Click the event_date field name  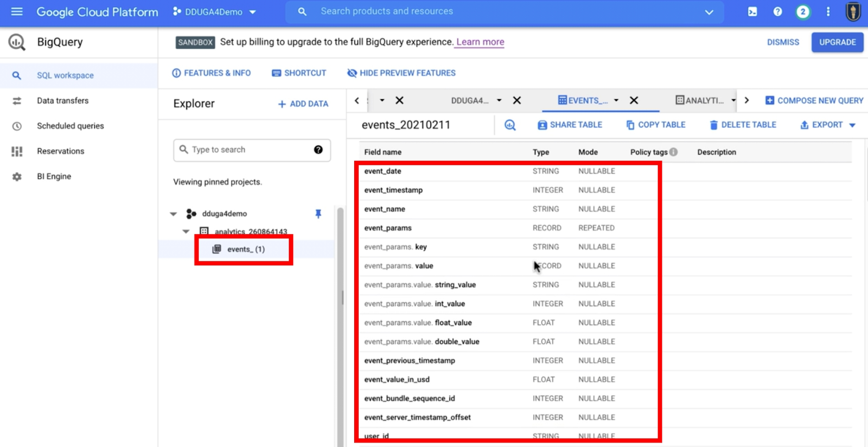point(383,171)
